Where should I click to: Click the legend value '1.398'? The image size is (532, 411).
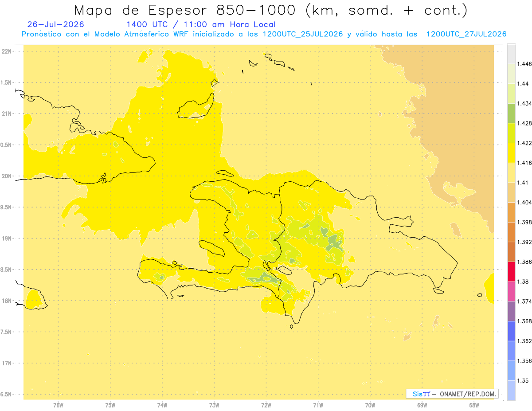(525, 222)
